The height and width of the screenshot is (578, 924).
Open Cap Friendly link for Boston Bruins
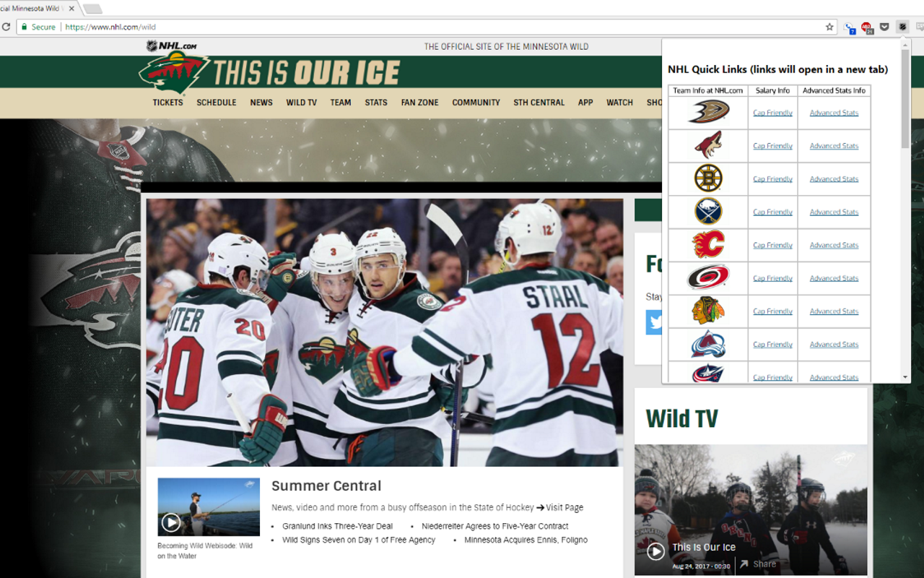[x=772, y=179]
